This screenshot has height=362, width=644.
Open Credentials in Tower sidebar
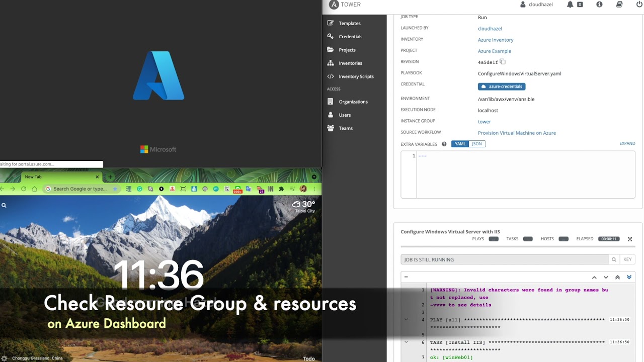(x=345, y=37)
